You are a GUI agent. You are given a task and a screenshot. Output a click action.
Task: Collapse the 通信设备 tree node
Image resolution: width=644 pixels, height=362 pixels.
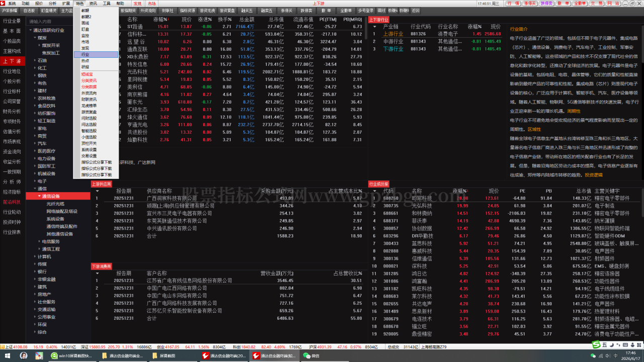[40, 196]
